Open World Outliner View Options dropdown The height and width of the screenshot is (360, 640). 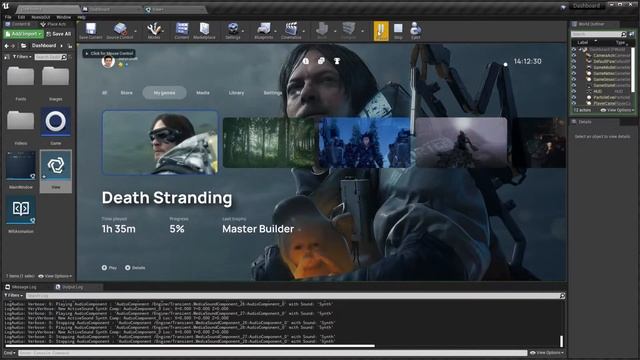pos(617,110)
